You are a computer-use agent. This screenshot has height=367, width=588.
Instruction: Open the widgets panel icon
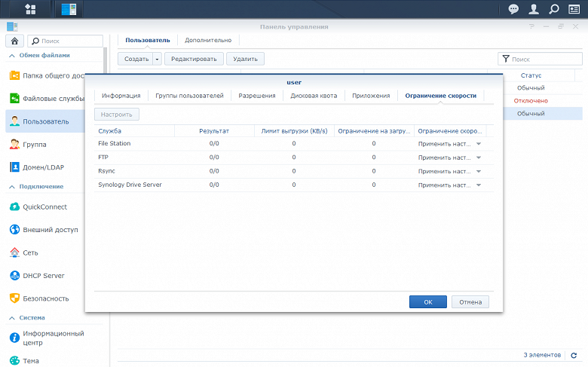tap(574, 10)
